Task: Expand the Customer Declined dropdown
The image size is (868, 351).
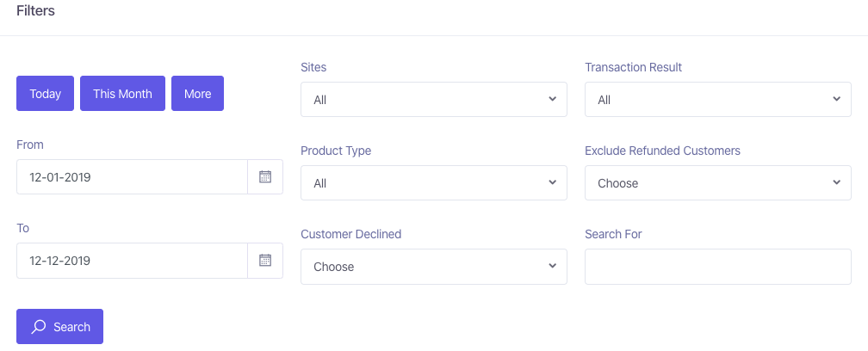Action: click(x=434, y=267)
